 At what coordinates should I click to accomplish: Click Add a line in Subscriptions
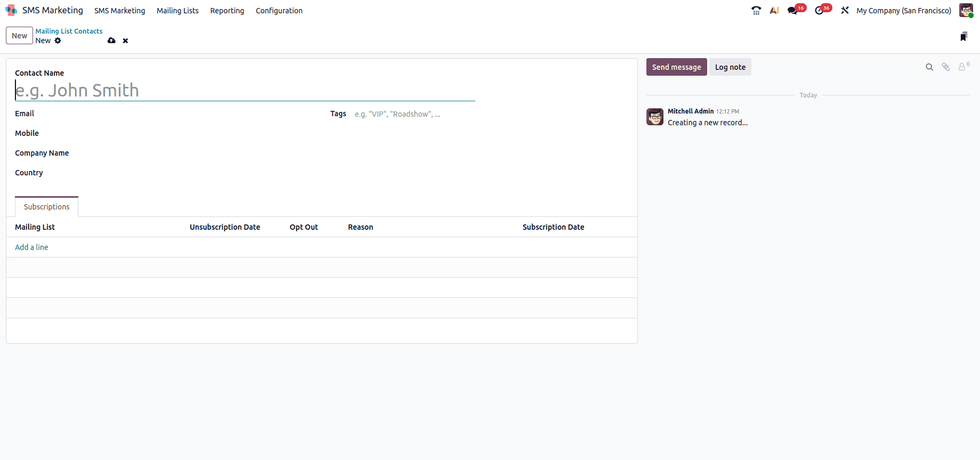(31, 247)
